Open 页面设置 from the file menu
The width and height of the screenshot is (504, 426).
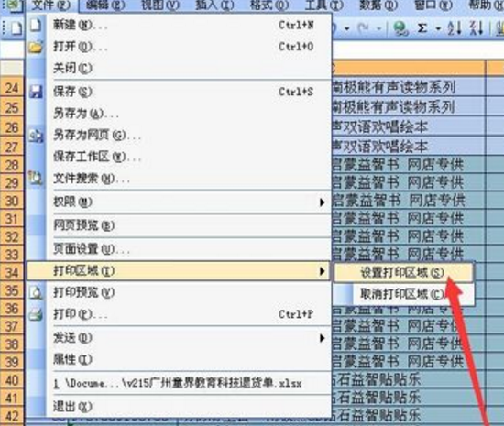coord(179,249)
